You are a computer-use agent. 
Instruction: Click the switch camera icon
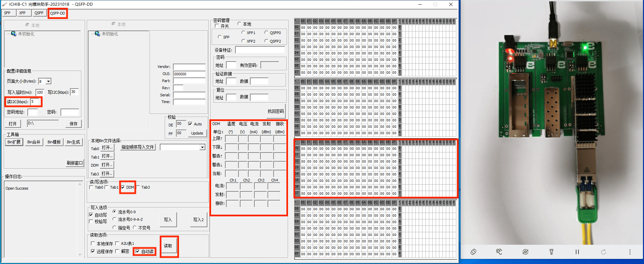click(x=525, y=252)
